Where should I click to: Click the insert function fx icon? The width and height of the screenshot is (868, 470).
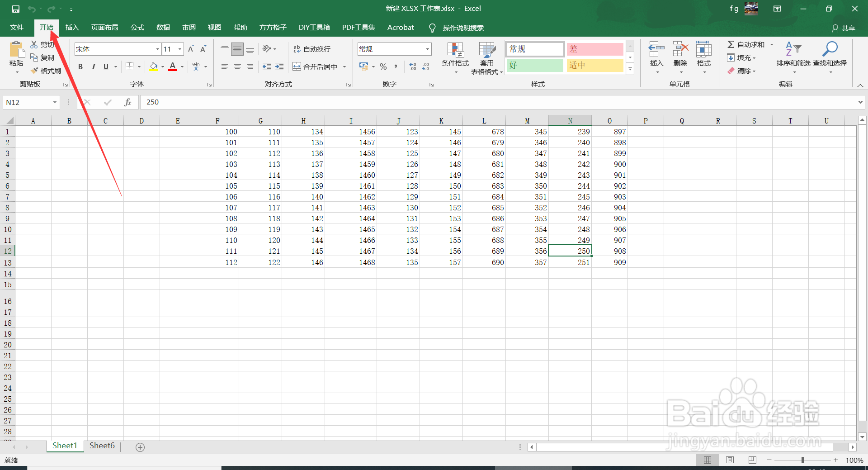pyautogui.click(x=128, y=102)
